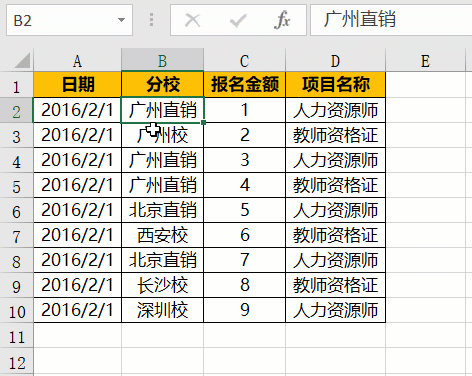Select cell B9 containing 长沙校
The width and height of the screenshot is (472, 376).
point(162,285)
